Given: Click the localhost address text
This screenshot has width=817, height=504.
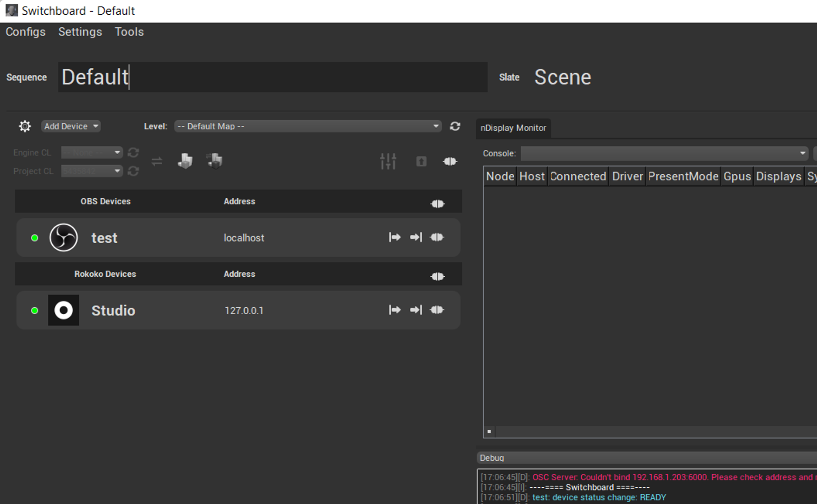Looking at the screenshot, I should pos(244,238).
